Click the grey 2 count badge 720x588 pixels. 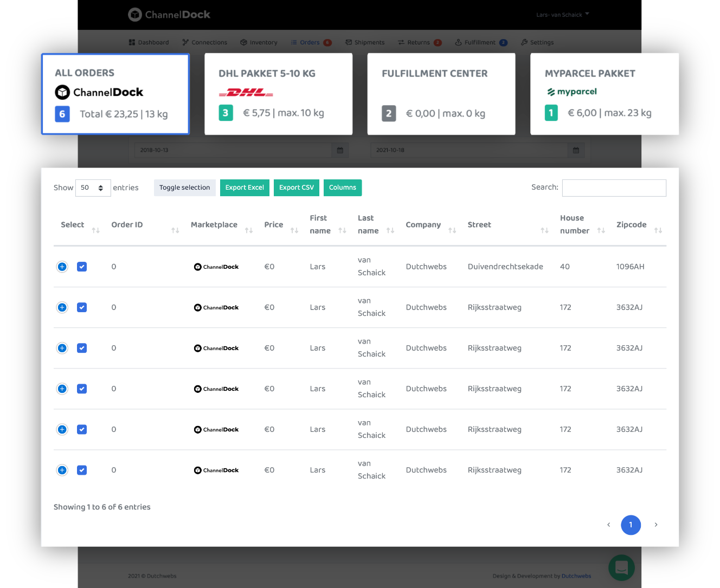[x=389, y=113]
